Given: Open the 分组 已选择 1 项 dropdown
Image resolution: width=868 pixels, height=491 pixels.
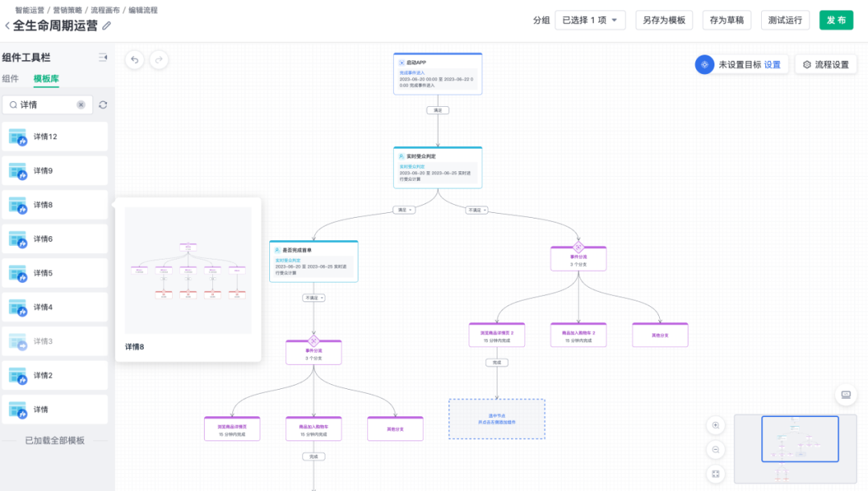Looking at the screenshot, I should [590, 20].
